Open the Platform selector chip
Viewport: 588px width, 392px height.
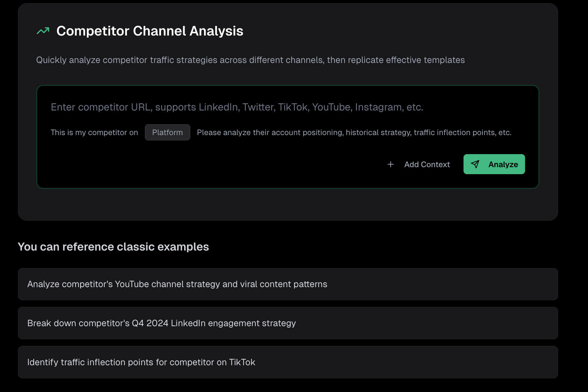click(x=167, y=132)
